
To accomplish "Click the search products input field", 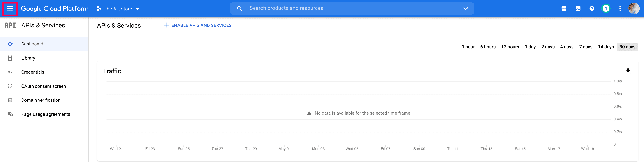I will point(350,8).
